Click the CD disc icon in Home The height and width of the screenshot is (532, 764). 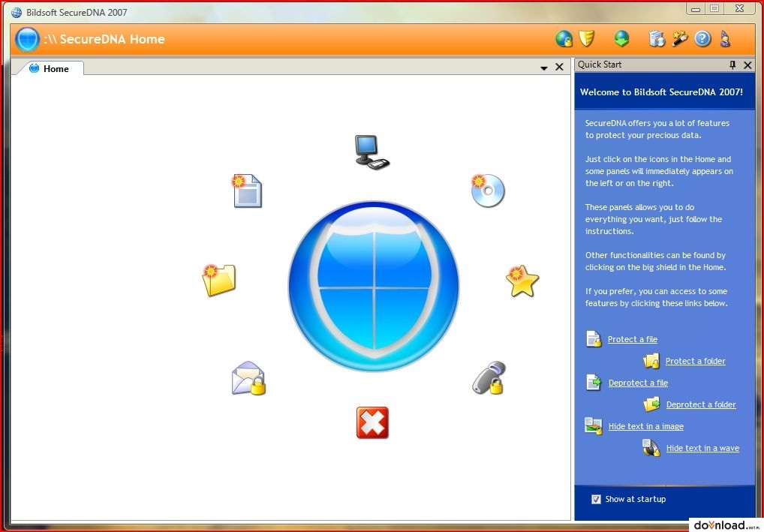[x=488, y=190]
